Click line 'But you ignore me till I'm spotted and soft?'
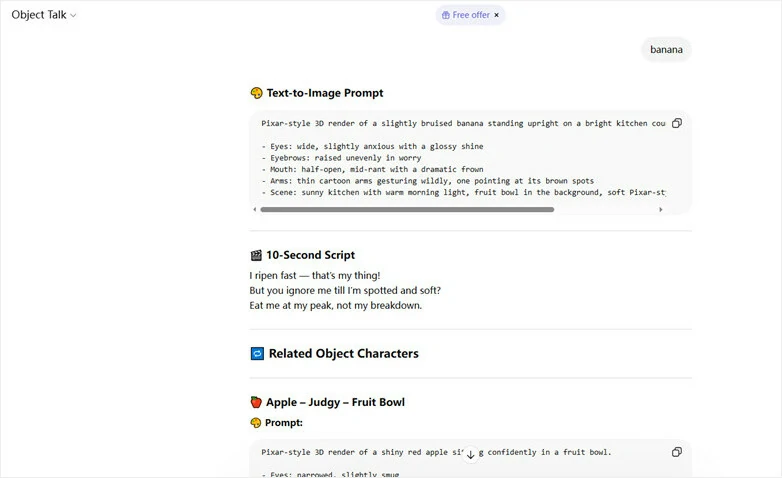The height and width of the screenshot is (478, 782). (x=345, y=290)
